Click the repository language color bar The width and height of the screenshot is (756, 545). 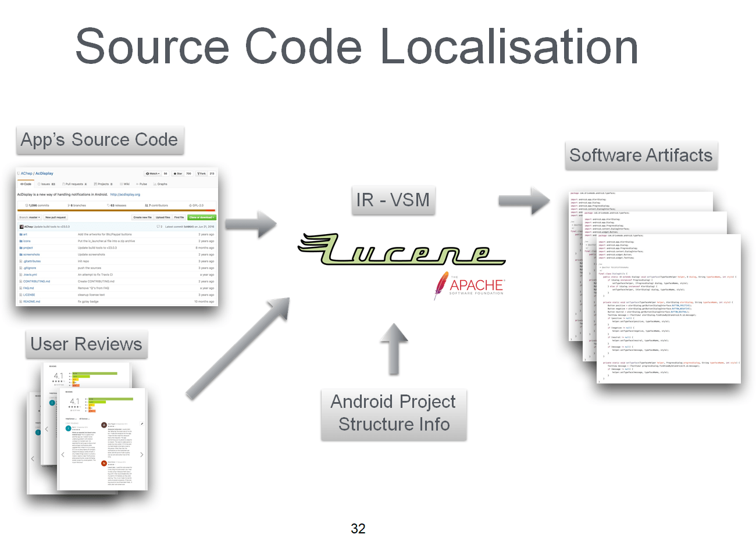click(x=116, y=210)
